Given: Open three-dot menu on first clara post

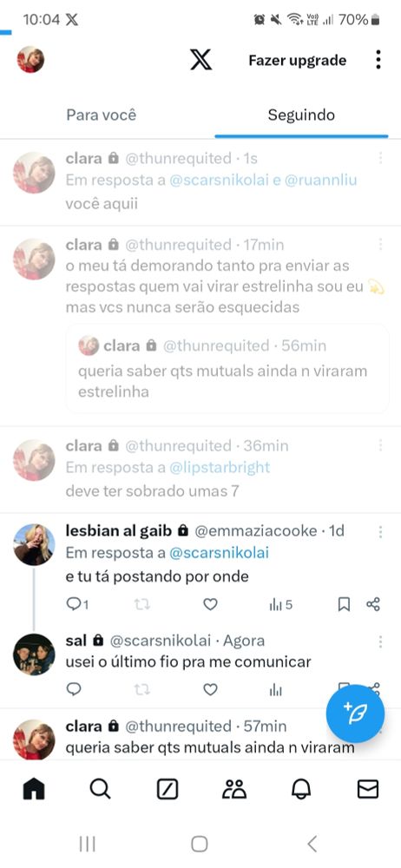Looking at the screenshot, I should [380, 159].
